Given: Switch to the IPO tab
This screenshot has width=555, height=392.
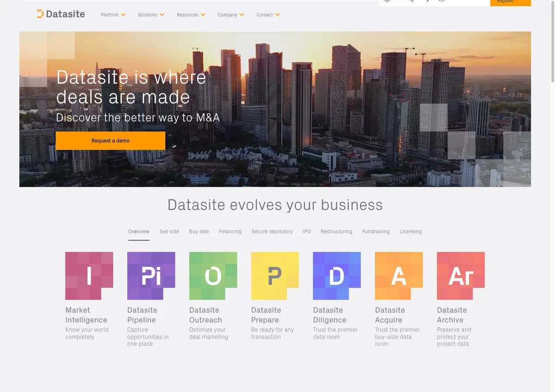Looking at the screenshot, I should pyautogui.click(x=307, y=232).
